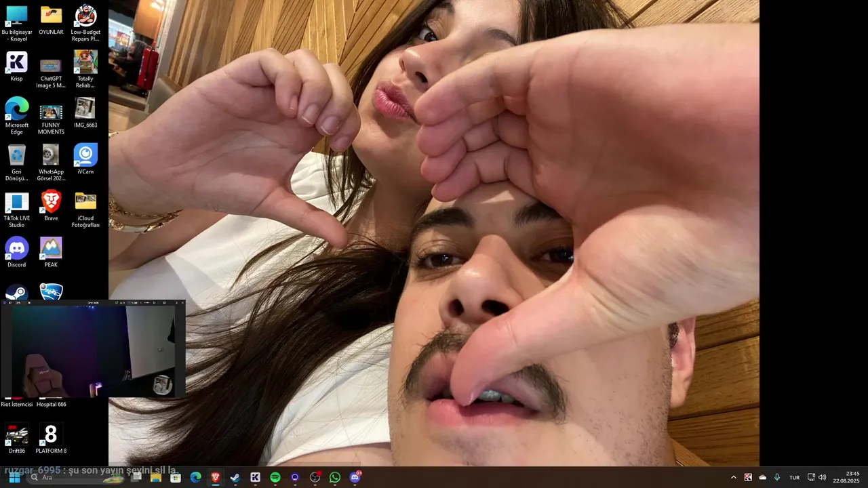Switch to Krisp in taskbar
Viewport: 868px width, 488px height.
click(256, 477)
